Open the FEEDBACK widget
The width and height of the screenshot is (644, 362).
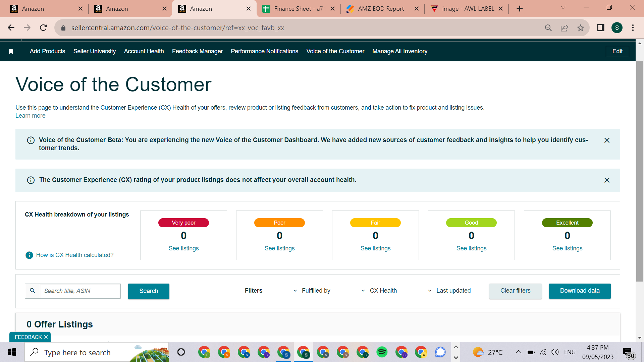[x=28, y=337]
